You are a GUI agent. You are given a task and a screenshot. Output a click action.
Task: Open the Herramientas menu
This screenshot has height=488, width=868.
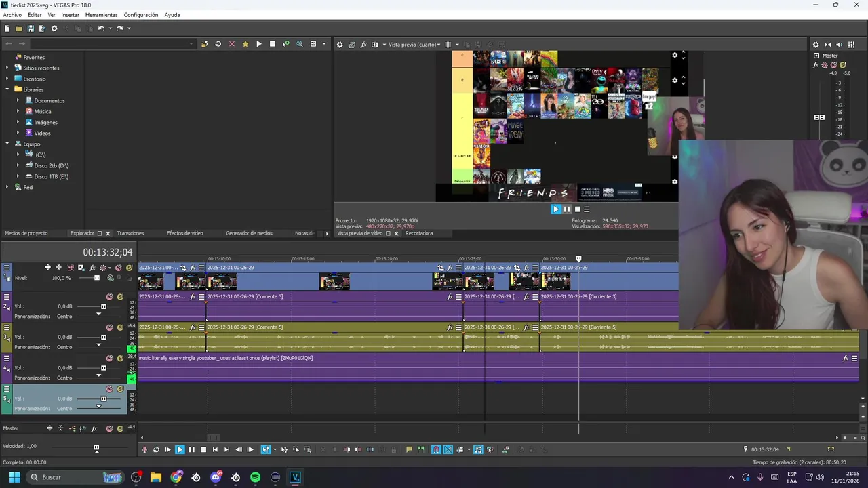[101, 15]
